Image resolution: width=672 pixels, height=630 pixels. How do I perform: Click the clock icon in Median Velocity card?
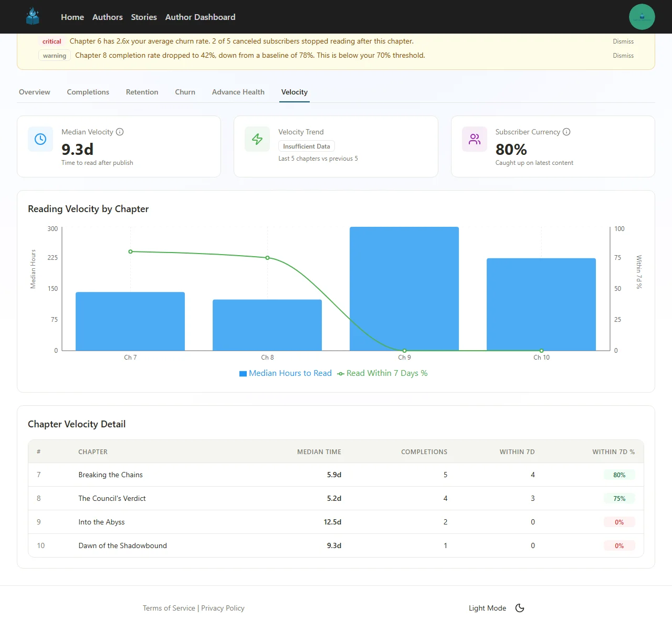tap(40, 139)
